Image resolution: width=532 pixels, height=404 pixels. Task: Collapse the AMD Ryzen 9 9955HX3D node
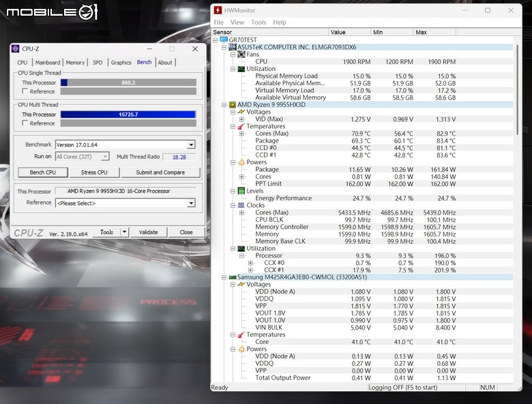pyautogui.click(x=224, y=105)
